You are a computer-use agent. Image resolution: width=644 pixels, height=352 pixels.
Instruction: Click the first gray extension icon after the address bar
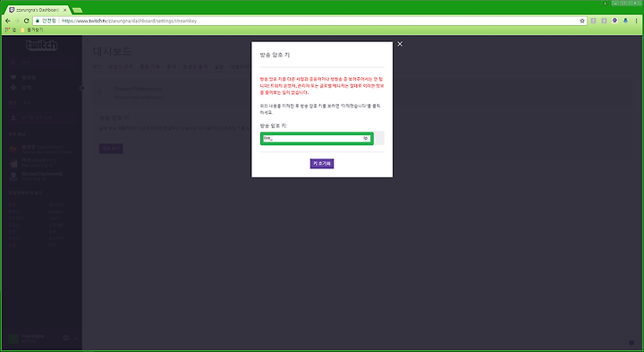[594, 21]
